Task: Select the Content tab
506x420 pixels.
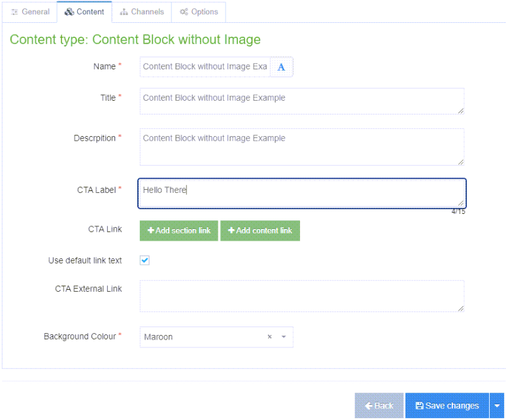Action: (84, 12)
